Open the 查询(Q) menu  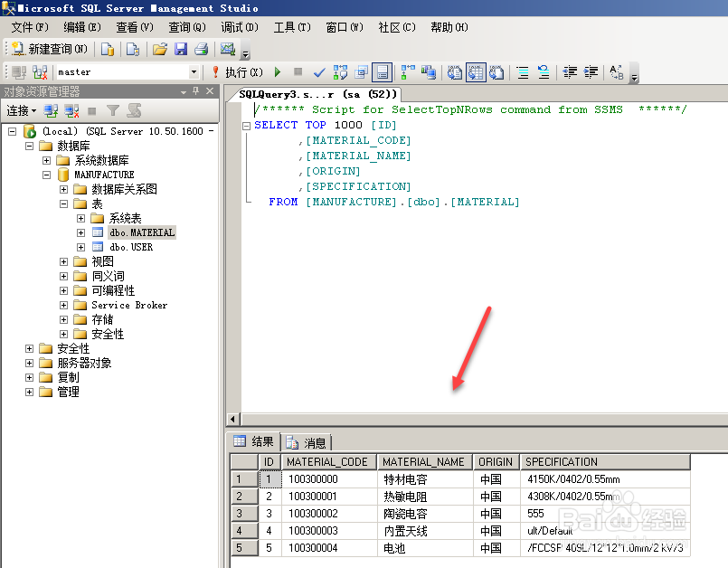(186, 27)
